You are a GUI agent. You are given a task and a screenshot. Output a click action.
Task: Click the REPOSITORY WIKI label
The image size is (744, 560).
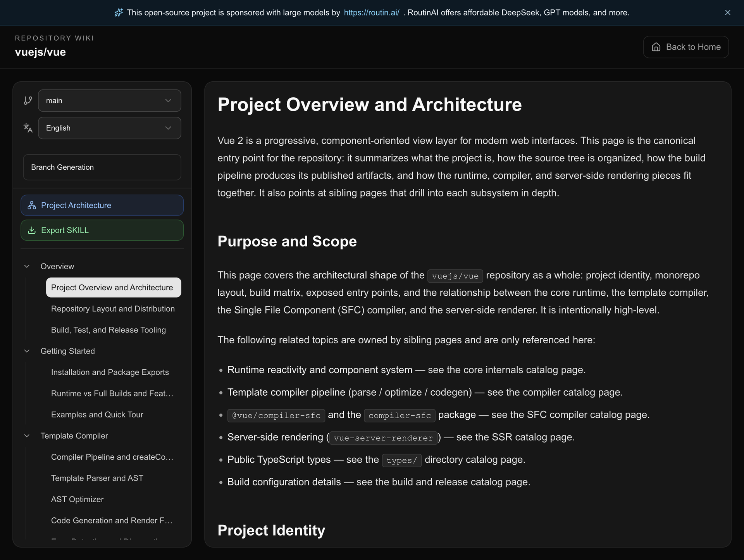55,38
